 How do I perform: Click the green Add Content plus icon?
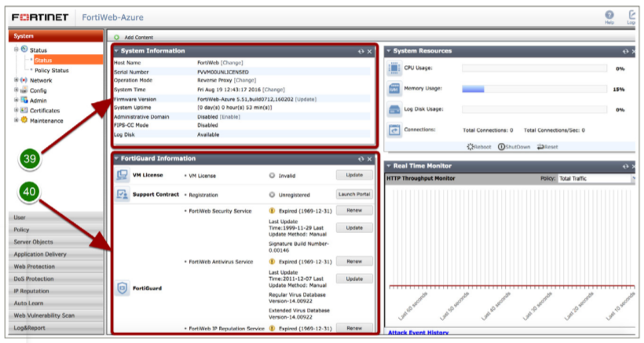pyautogui.click(x=117, y=38)
